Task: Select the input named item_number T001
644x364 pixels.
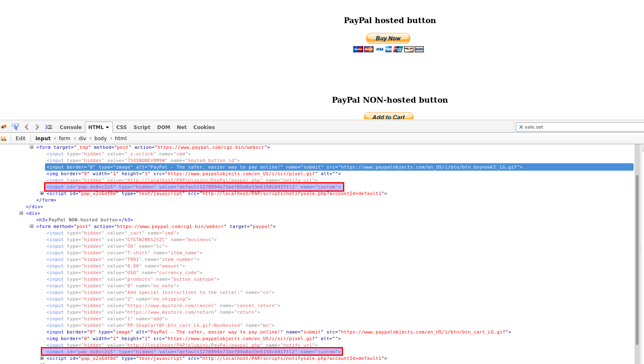Action: 123,259
